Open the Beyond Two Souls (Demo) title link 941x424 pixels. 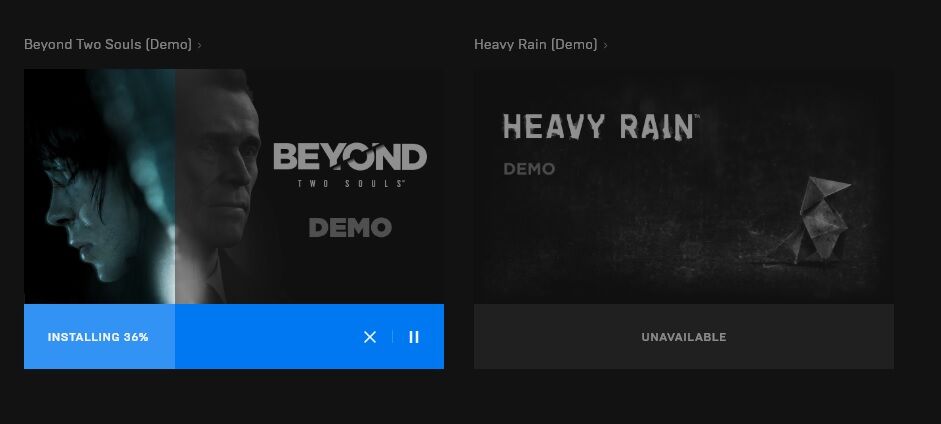tap(108, 44)
